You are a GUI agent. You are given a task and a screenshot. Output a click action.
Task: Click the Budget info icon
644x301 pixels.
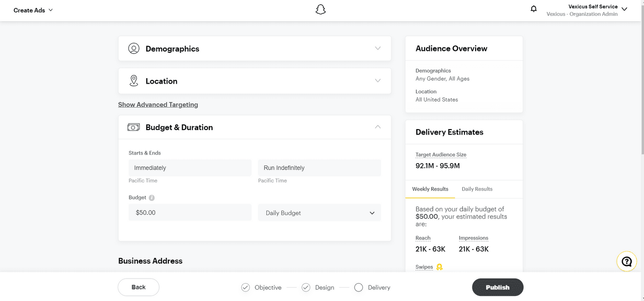(x=152, y=198)
